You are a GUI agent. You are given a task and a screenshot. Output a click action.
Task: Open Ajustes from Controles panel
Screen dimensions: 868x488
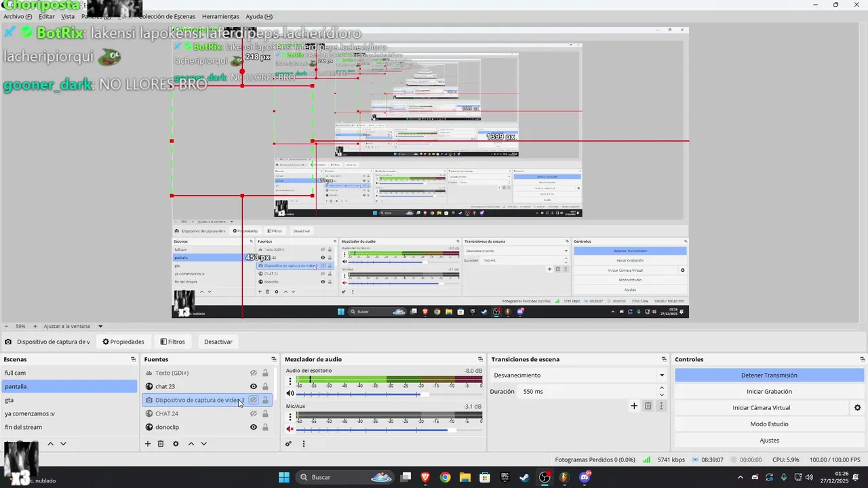coord(769,440)
